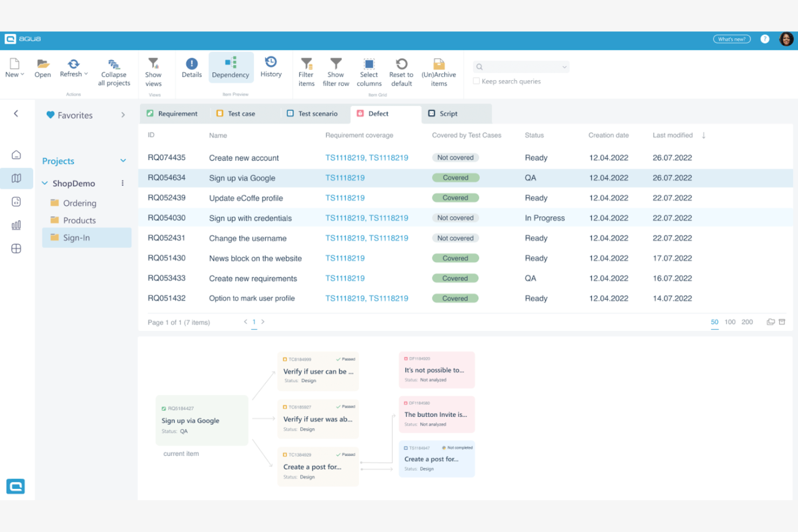This screenshot has height=532, width=798.
Task: Open the Show views filter
Action: 153,72
